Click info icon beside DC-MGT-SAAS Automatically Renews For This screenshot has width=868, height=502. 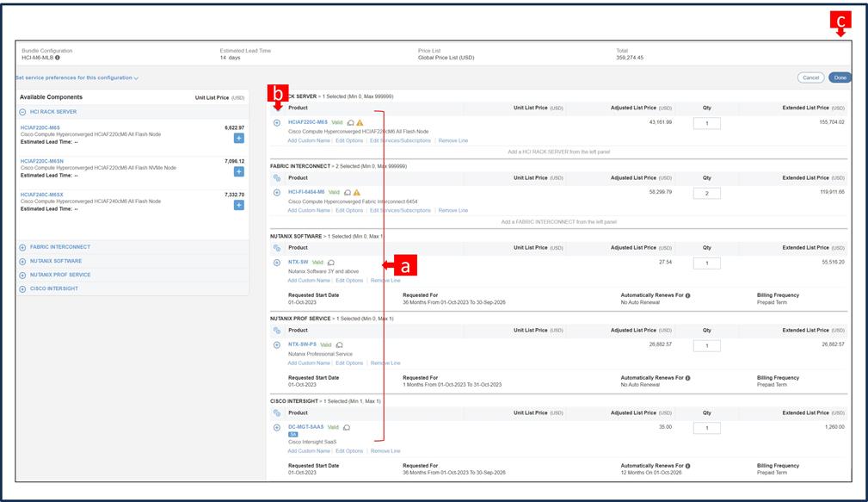[x=687, y=466]
